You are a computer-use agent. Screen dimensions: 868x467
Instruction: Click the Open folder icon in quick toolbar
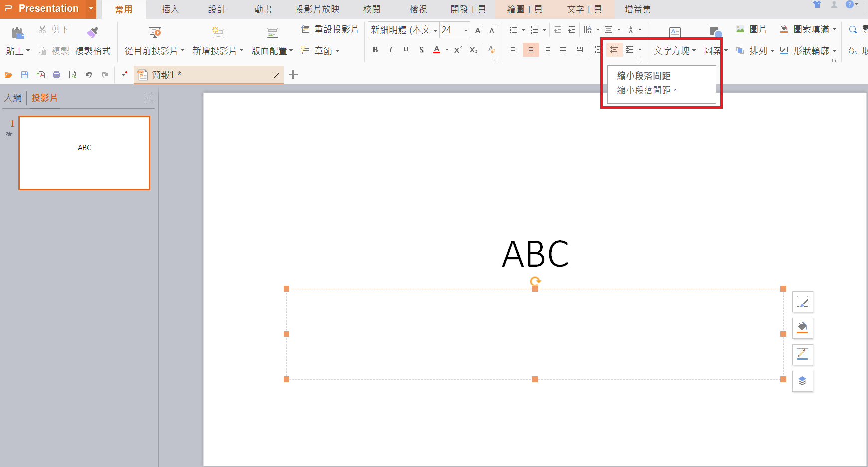pos(8,75)
